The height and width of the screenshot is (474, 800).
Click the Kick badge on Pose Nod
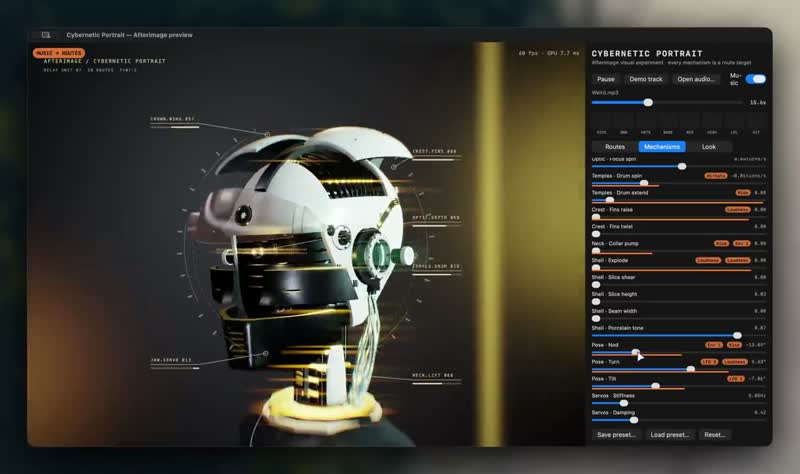(734, 345)
